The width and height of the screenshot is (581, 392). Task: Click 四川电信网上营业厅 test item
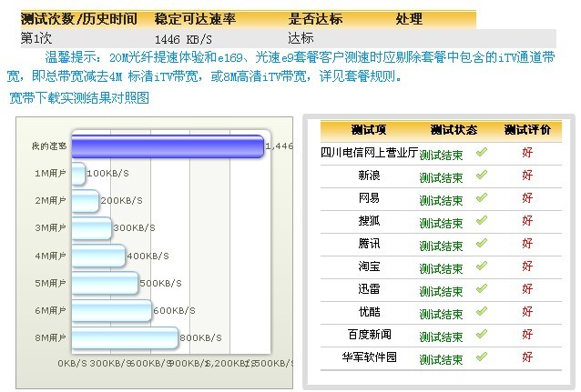tap(370, 152)
